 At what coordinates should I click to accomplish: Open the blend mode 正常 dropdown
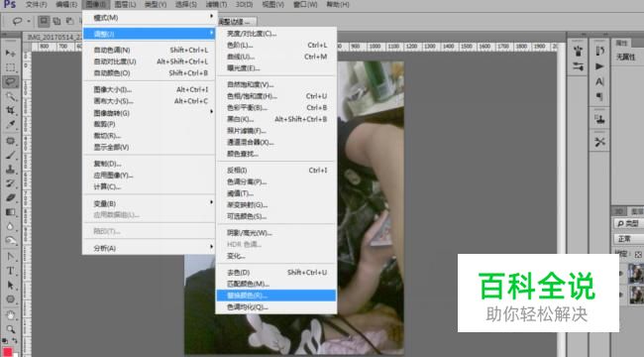point(629,239)
